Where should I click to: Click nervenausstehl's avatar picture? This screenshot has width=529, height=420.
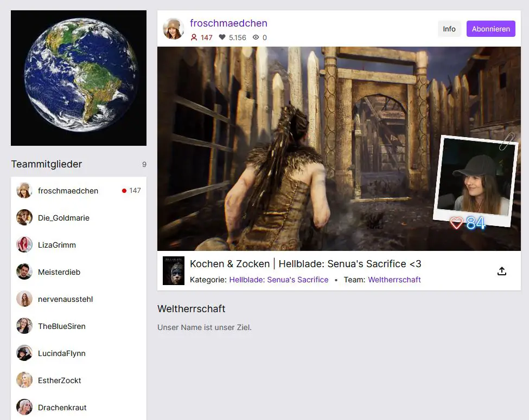24,299
